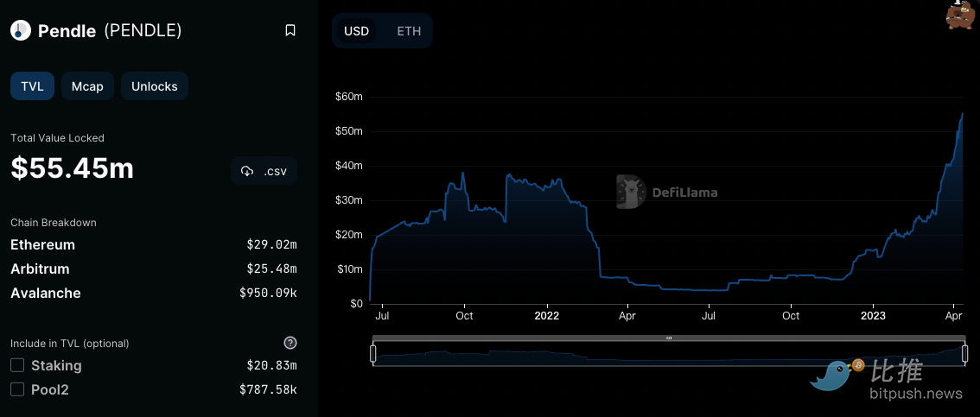Click the Pendle token logo

click(x=21, y=30)
